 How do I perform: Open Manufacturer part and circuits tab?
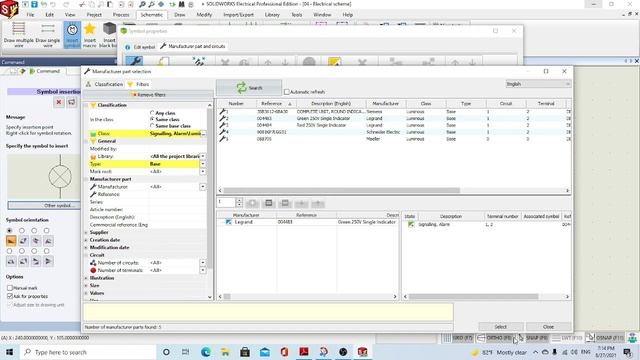tap(193, 47)
